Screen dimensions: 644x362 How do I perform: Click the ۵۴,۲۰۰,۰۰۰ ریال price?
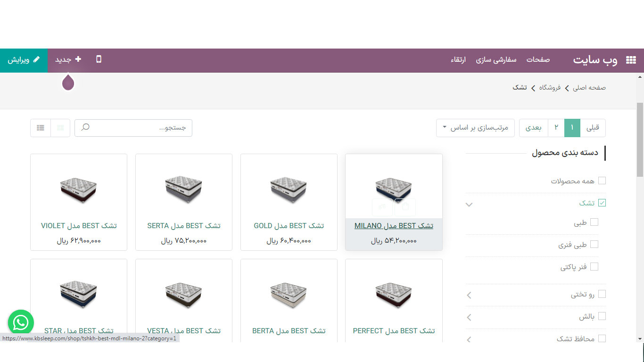(x=394, y=241)
